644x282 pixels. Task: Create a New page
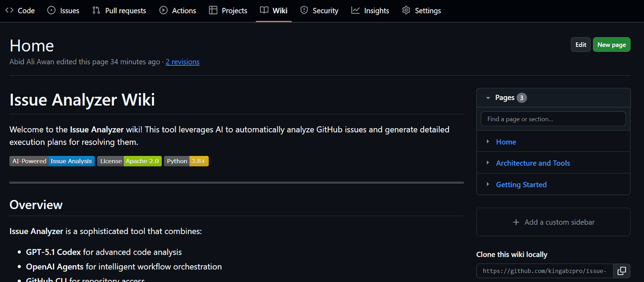611,45
